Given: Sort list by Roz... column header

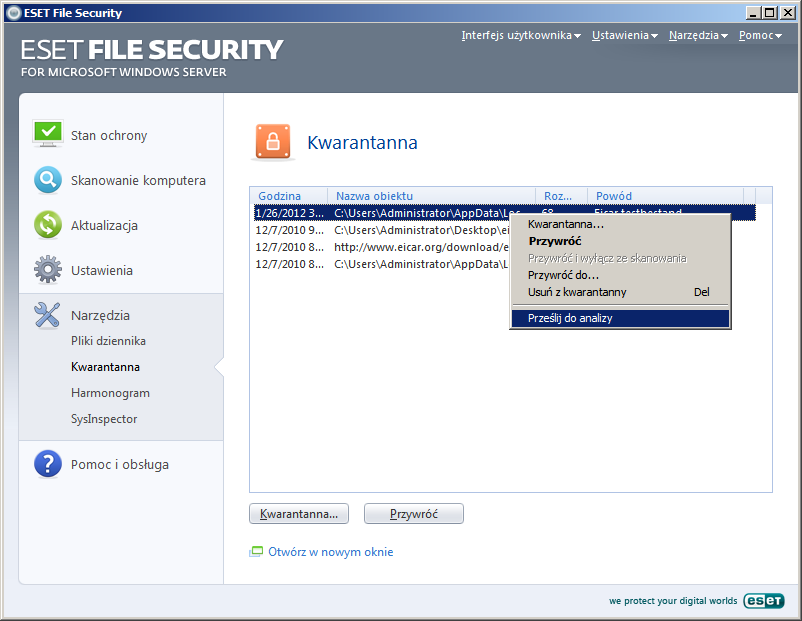Looking at the screenshot, I should pyautogui.click(x=562, y=196).
